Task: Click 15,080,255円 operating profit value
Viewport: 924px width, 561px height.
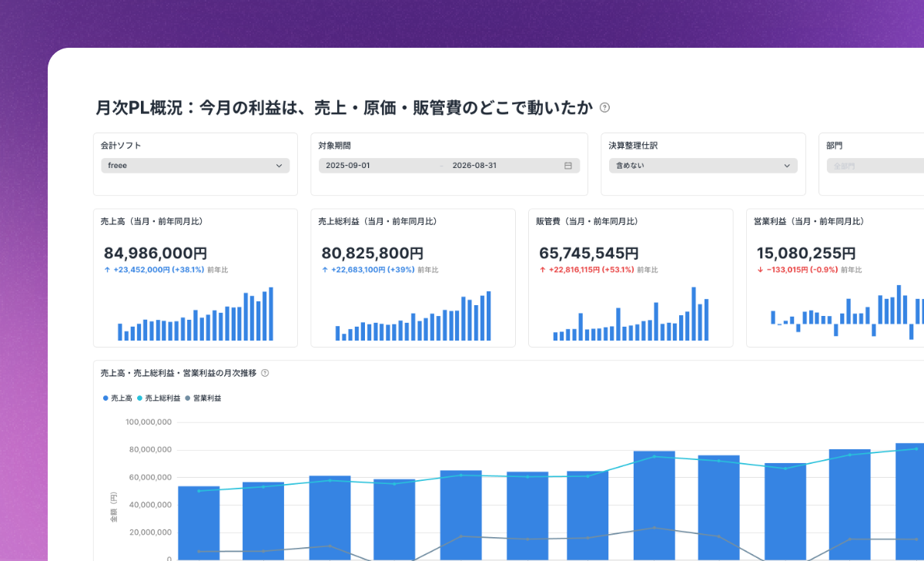Action: pyautogui.click(x=806, y=253)
